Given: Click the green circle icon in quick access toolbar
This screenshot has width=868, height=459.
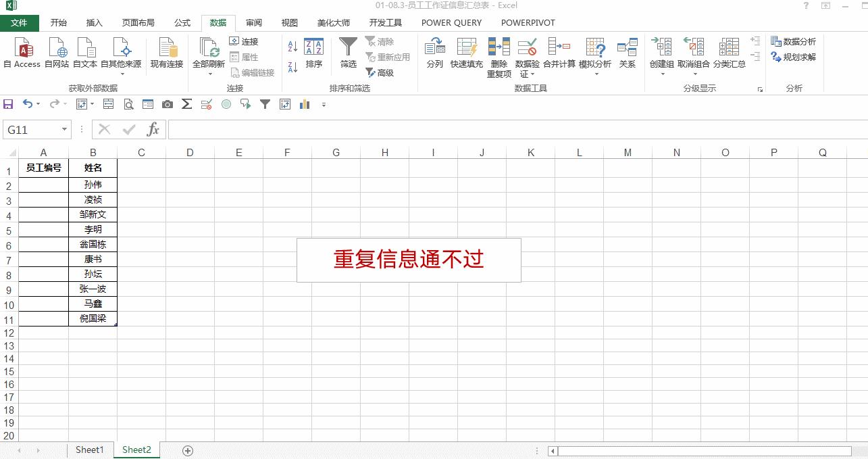Looking at the screenshot, I should [226, 104].
